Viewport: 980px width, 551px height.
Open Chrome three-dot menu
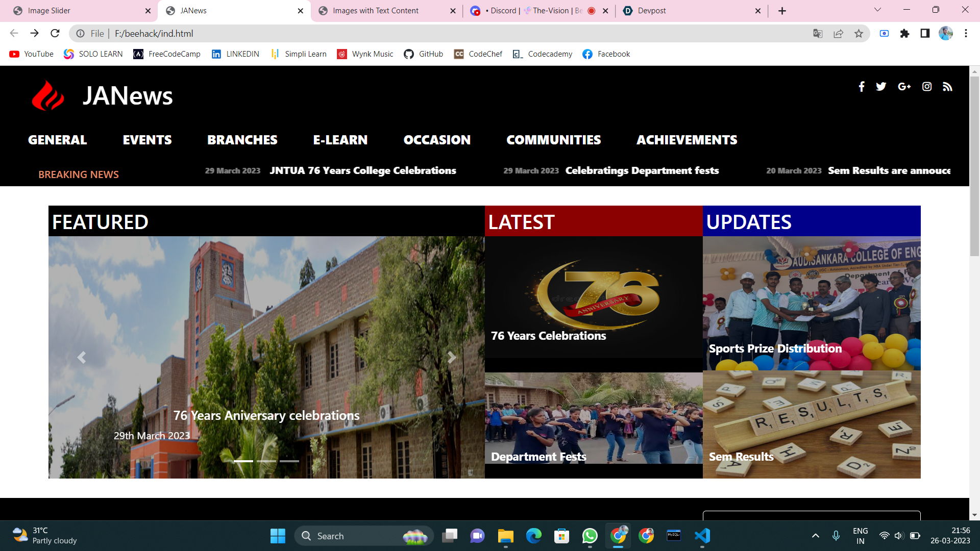pos(966,34)
